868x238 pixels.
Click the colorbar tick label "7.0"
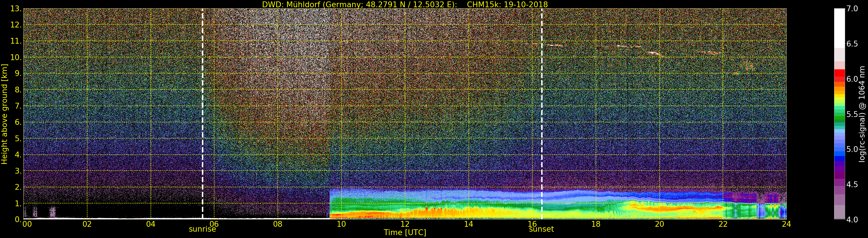852,9
